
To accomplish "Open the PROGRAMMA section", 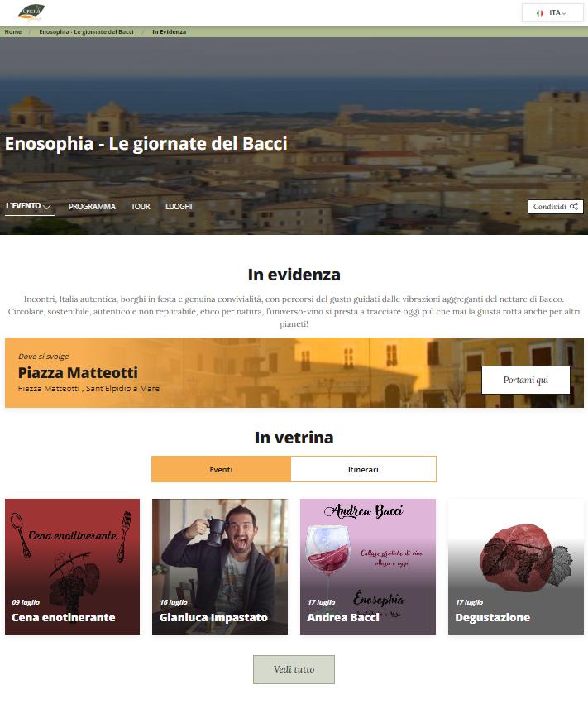I will click(x=92, y=207).
